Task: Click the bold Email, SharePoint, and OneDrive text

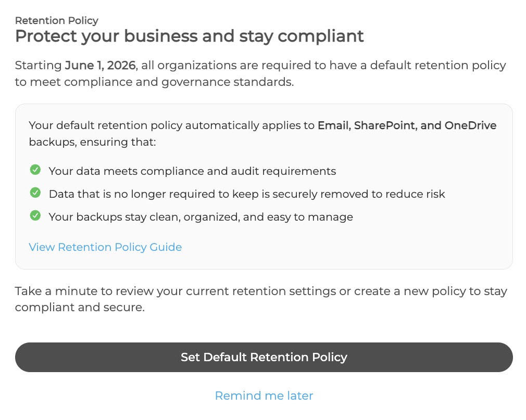Action: [407, 125]
